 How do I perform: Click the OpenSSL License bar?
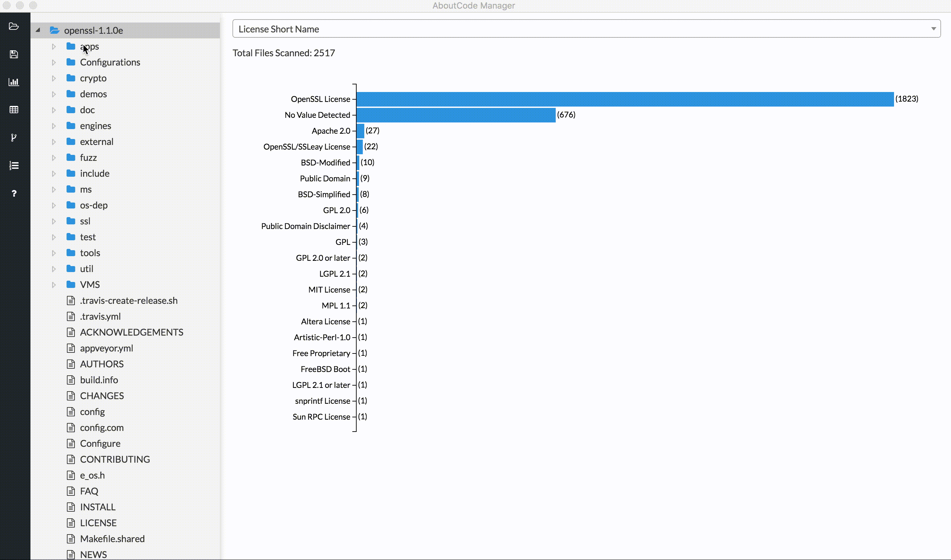point(625,99)
